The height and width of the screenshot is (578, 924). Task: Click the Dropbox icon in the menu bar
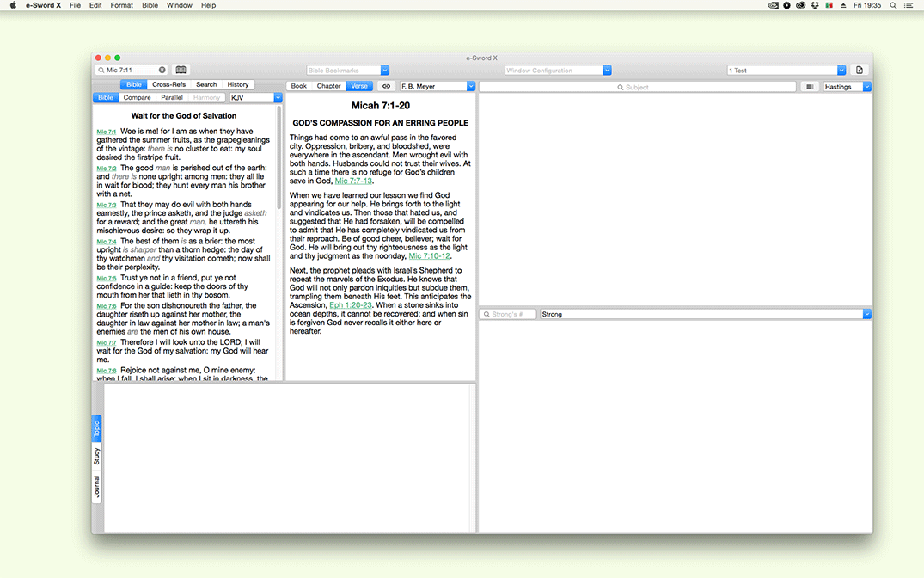[815, 5]
